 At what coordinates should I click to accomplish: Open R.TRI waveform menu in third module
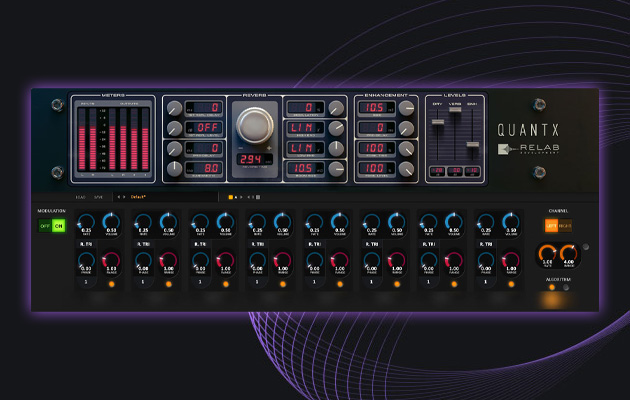tap(200, 244)
